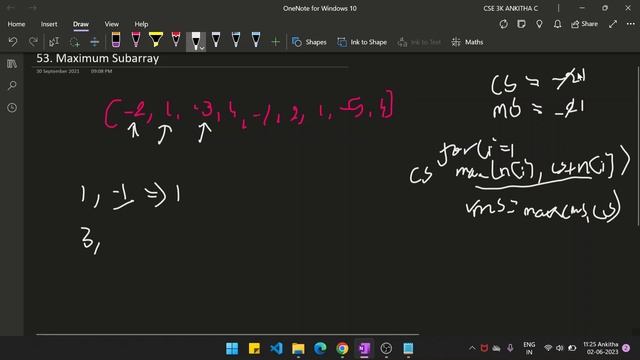640x360 pixels.
Task: Open Microsoft Edge from the taskbar
Action: click(x=320, y=349)
